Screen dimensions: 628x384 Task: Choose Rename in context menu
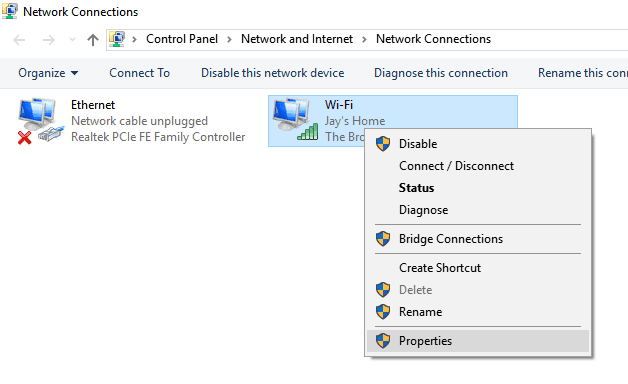pos(478,312)
